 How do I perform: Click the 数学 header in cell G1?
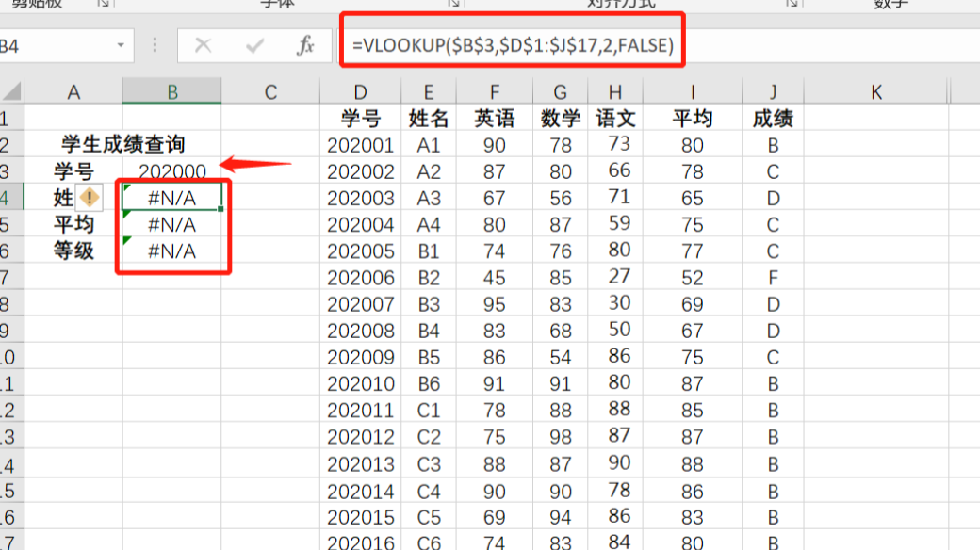tap(560, 118)
